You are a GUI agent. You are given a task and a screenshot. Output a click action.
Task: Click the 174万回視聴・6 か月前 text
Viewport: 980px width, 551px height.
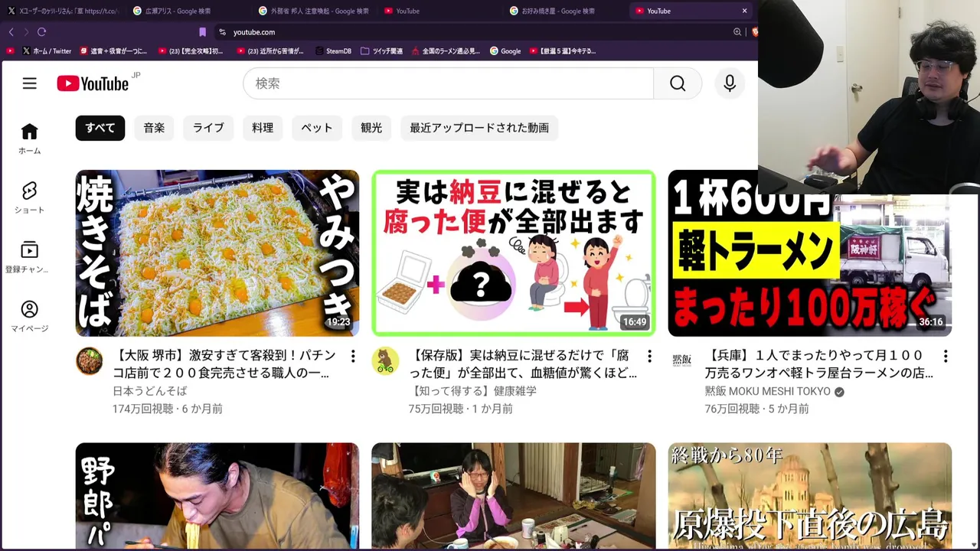[x=168, y=409]
